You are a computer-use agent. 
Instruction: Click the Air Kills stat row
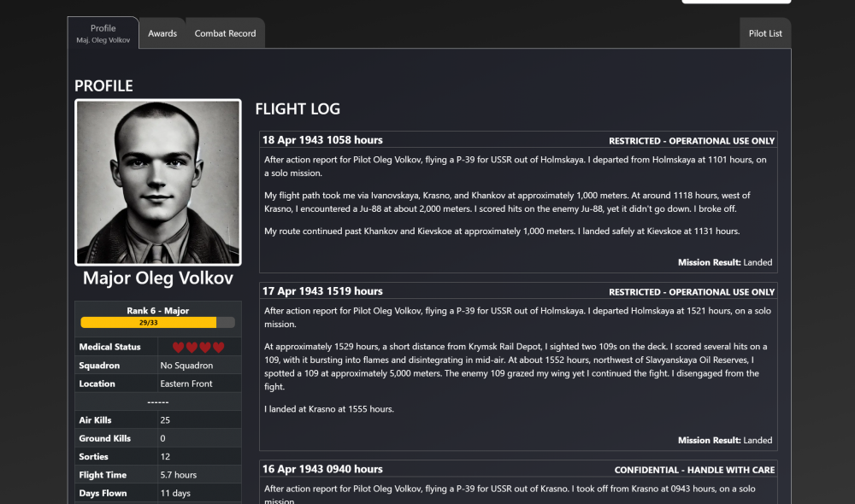pos(158,420)
